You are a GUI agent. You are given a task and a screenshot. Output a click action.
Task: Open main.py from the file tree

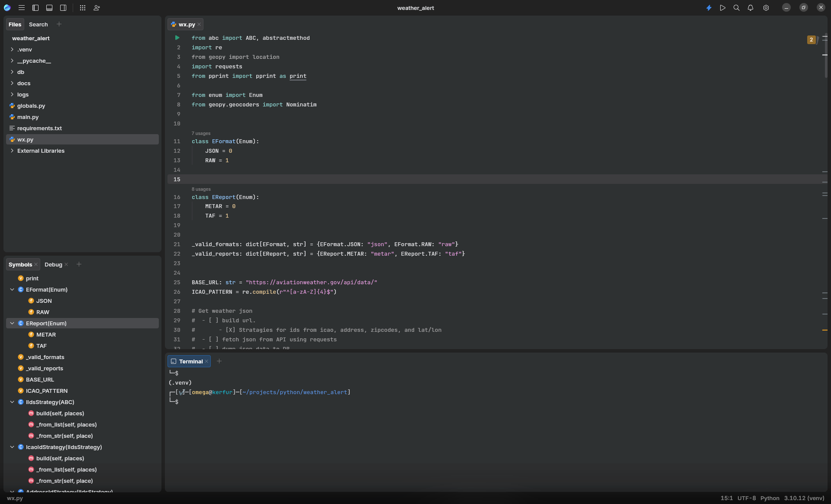point(28,117)
